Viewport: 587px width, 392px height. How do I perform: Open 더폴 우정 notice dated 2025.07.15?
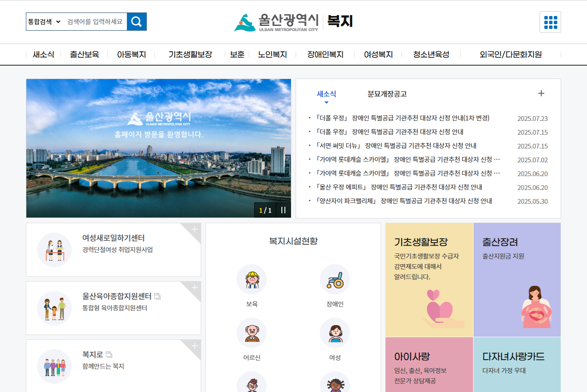pyautogui.click(x=389, y=132)
